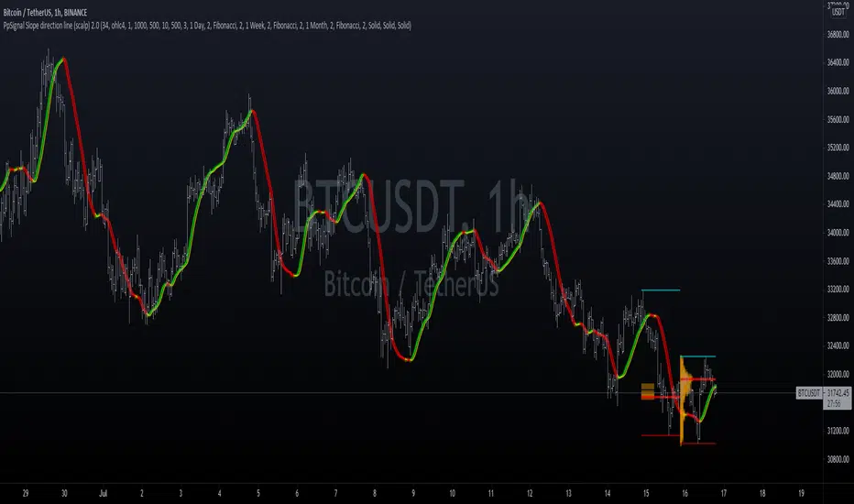Click date 19 on the time axis

(x=801, y=494)
